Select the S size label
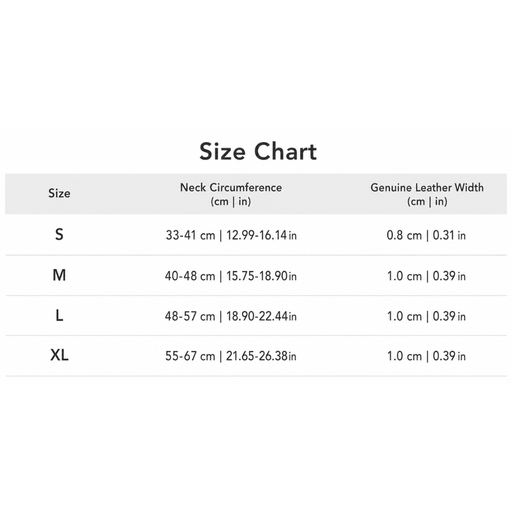Image resolution: width=512 pixels, height=512 pixels. coord(59,235)
